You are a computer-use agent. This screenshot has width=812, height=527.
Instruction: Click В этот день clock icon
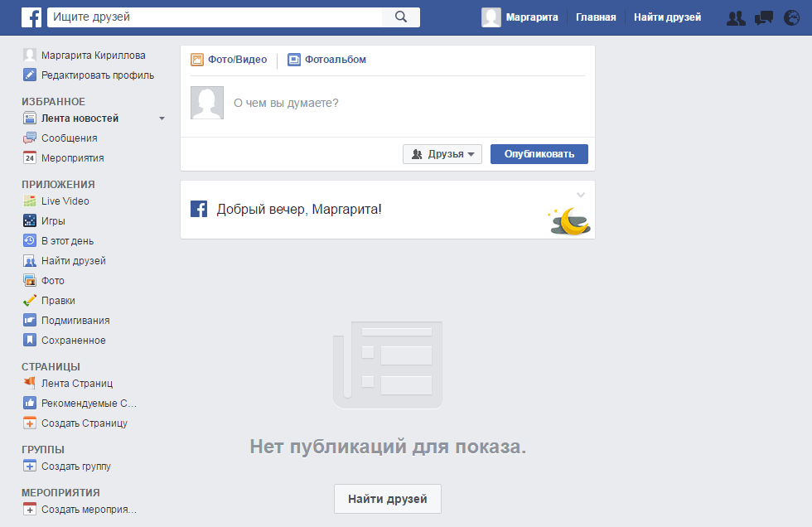click(x=30, y=241)
